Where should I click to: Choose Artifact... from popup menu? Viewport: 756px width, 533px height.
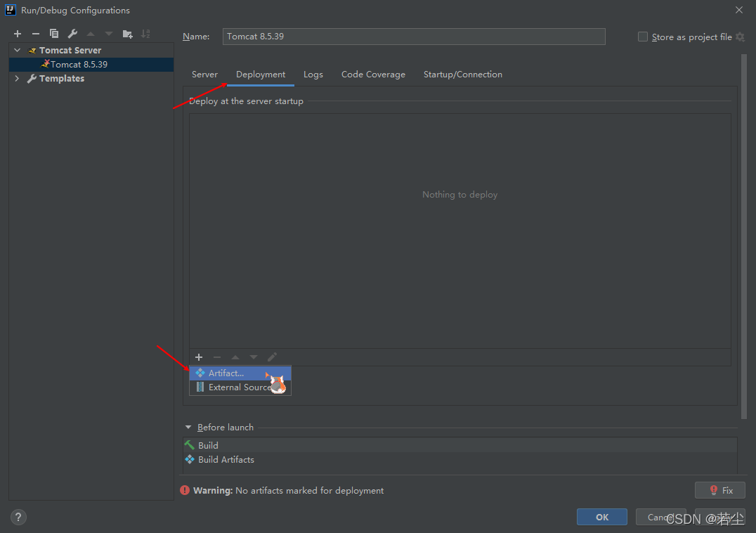[x=240, y=373]
